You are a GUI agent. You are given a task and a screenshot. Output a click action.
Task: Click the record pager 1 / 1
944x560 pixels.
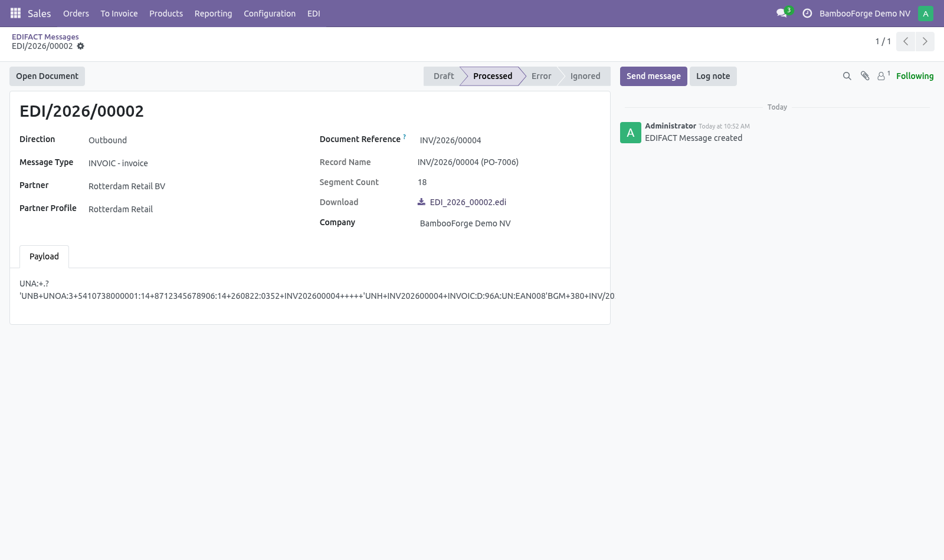pos(883,41)
